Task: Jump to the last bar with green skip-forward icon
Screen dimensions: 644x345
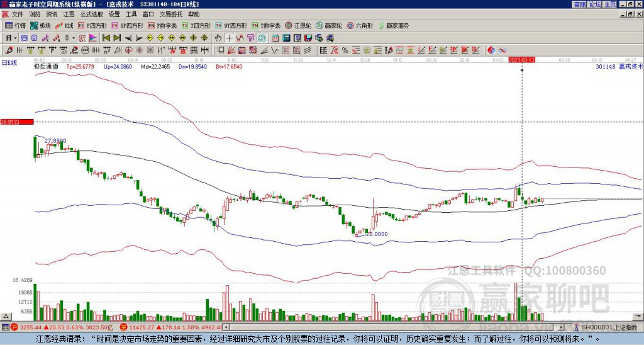Action: [117, 38]
